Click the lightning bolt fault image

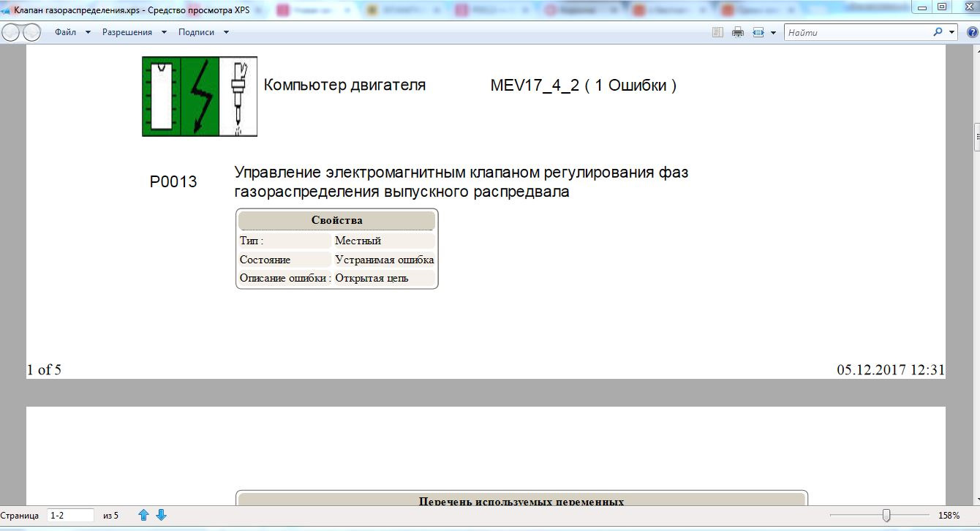(200, 97)
